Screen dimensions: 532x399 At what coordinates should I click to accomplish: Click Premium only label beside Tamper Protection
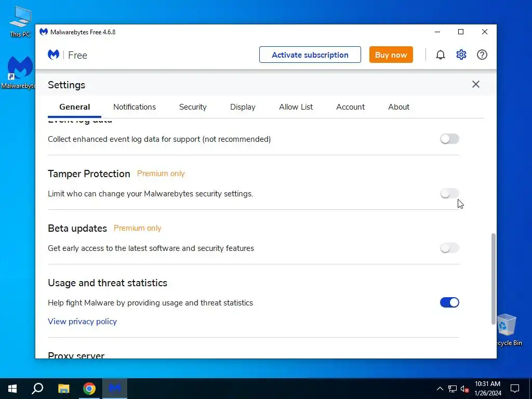(161, 174)
